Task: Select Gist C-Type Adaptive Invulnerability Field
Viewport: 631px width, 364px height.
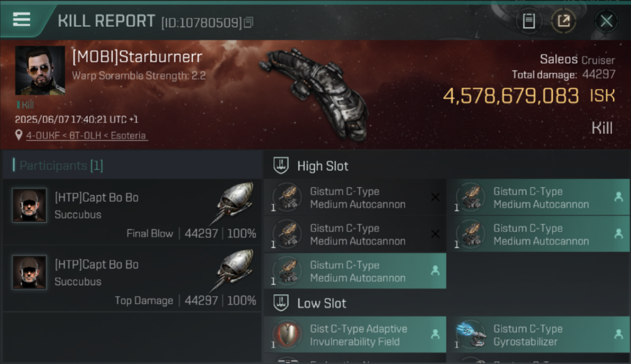Action: [x=354, y=335]
